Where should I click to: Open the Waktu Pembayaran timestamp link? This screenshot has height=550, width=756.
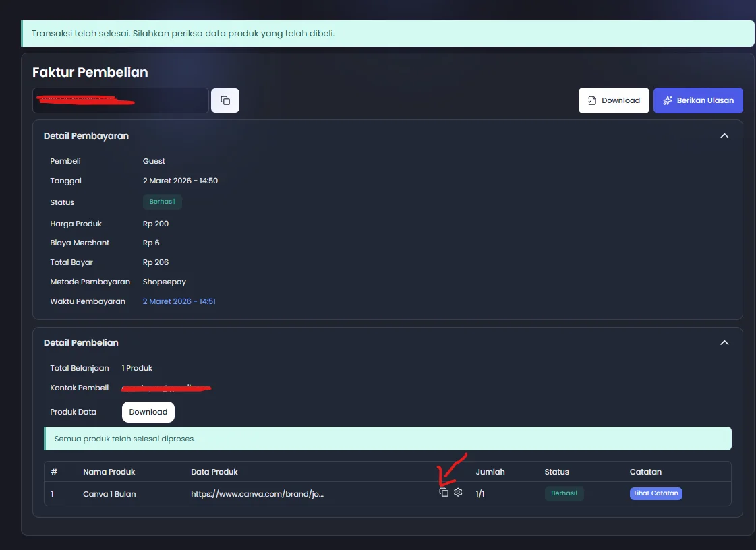coord(179,301)
